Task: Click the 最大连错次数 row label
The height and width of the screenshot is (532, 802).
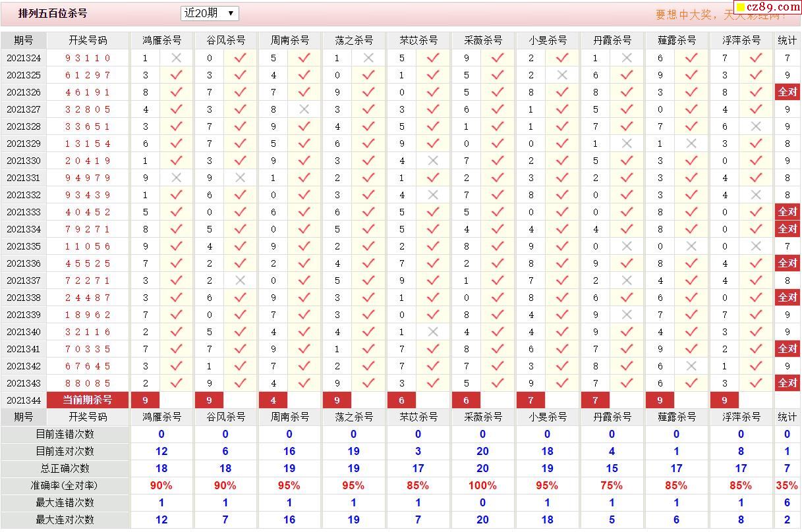Action: [x=65, y=503]
